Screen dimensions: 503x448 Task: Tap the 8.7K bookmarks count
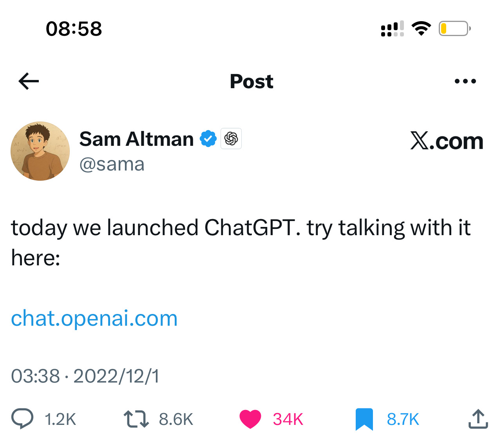click(x=403, y=419)
